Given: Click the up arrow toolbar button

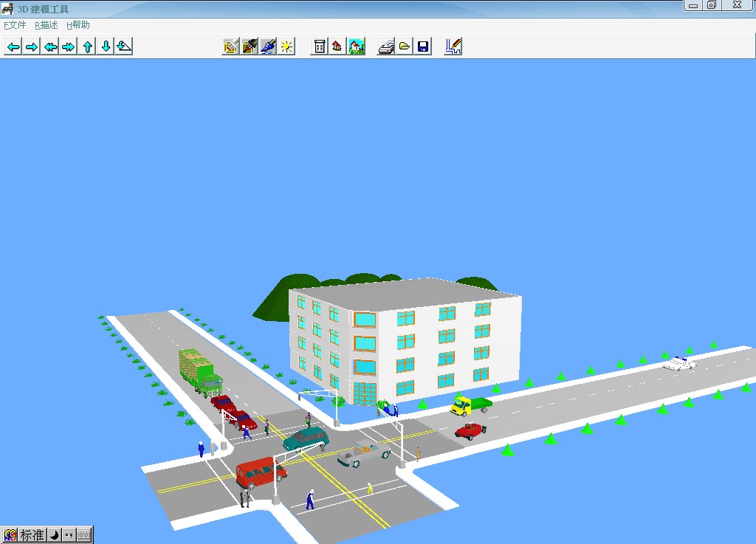Looking at the screenshot, I should click(87, 47).
